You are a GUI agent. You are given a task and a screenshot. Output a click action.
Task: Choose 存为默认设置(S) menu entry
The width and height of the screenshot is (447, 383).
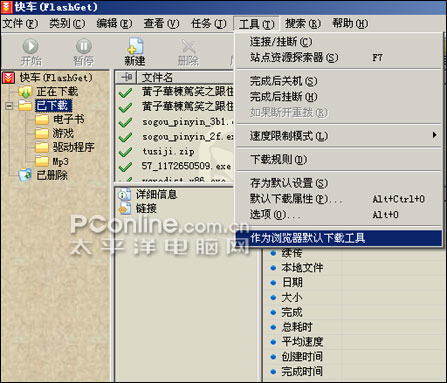coord(339,183)
